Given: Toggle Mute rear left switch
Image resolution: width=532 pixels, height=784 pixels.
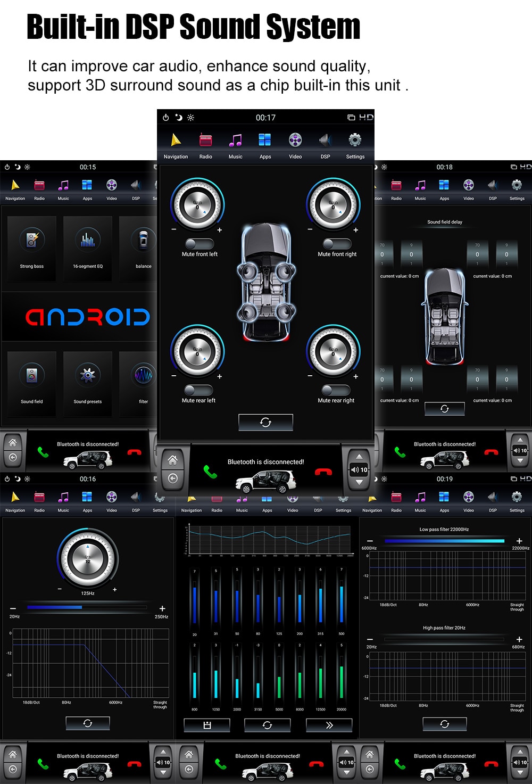Looking at the screenshot, I should (198, 390).
